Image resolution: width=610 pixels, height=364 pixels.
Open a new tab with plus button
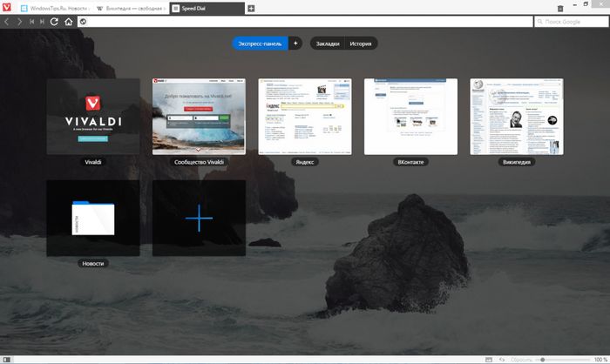tap(252, 8)
